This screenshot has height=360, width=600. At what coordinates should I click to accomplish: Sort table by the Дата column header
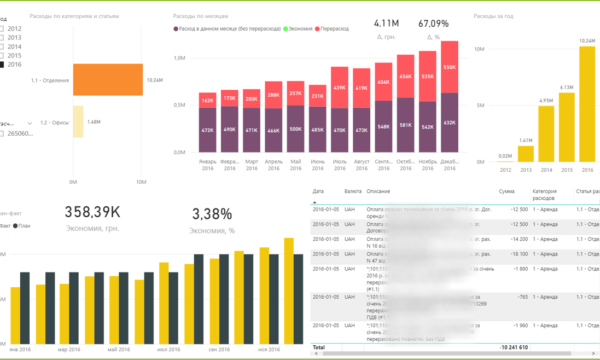tap(318, 191)
